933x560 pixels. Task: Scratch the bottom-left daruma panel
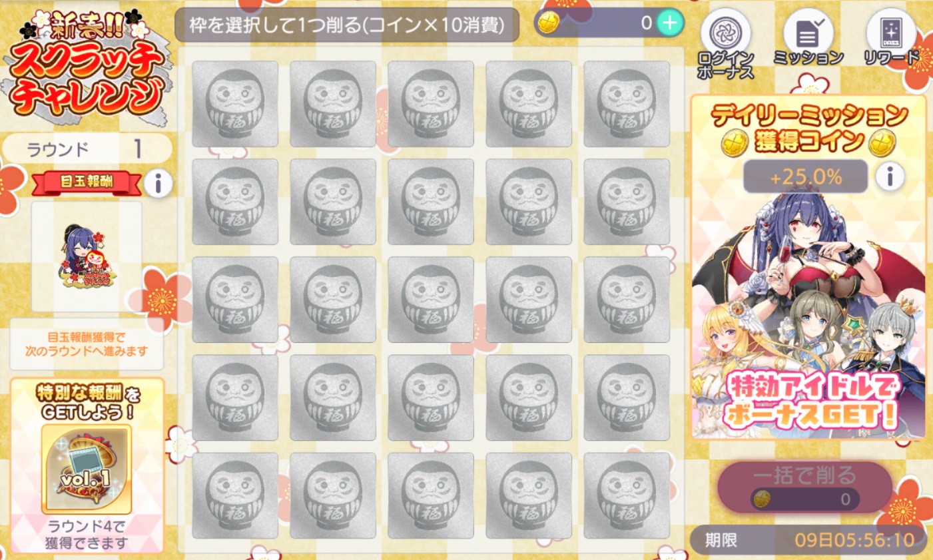[235, 495]
